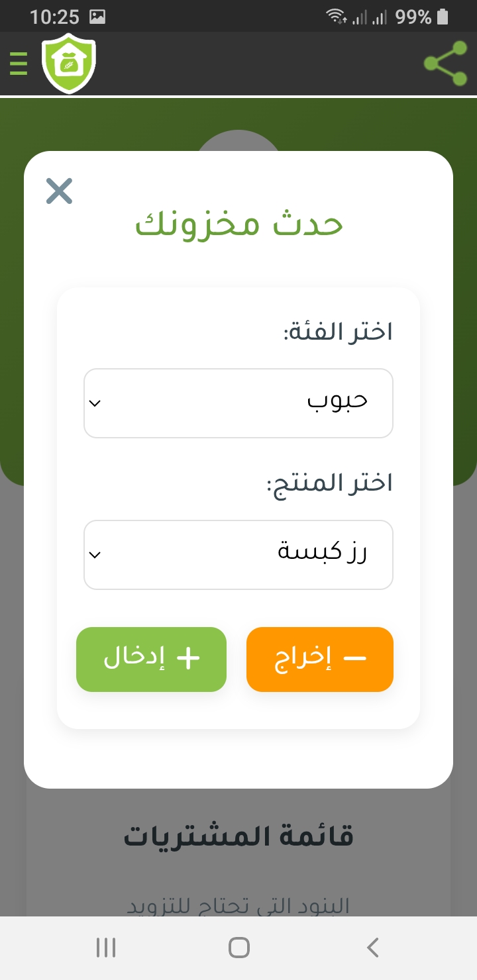Viewport: 477px width, 980px height.
Task: Open the hamburger menu
Action: point(19,64)
